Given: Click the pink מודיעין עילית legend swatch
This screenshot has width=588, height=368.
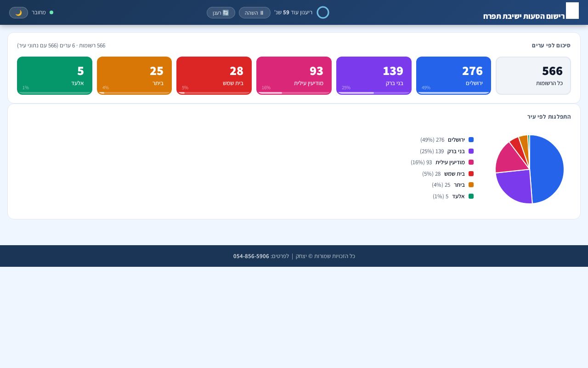Looking at the screenshot, I should 471,162.
